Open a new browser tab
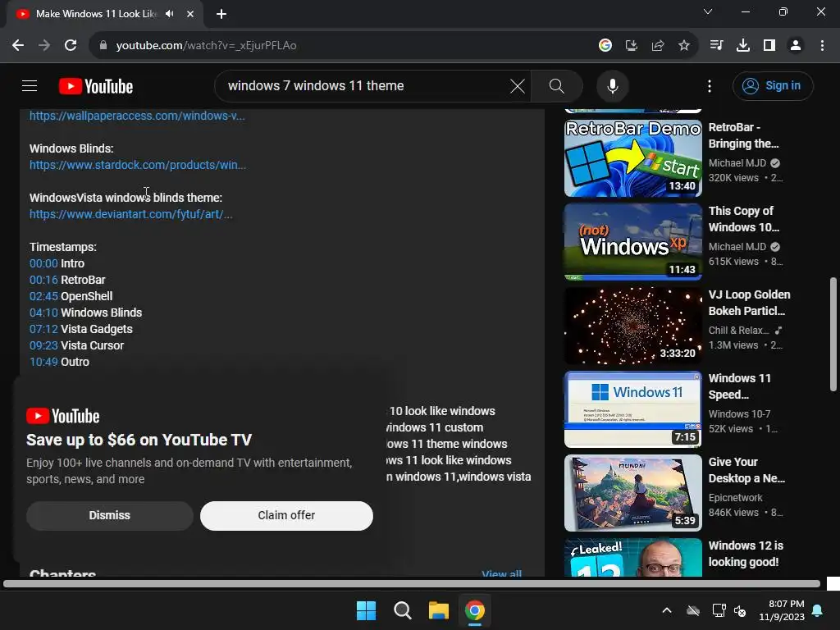840x630 pixels. pos(221,14)
